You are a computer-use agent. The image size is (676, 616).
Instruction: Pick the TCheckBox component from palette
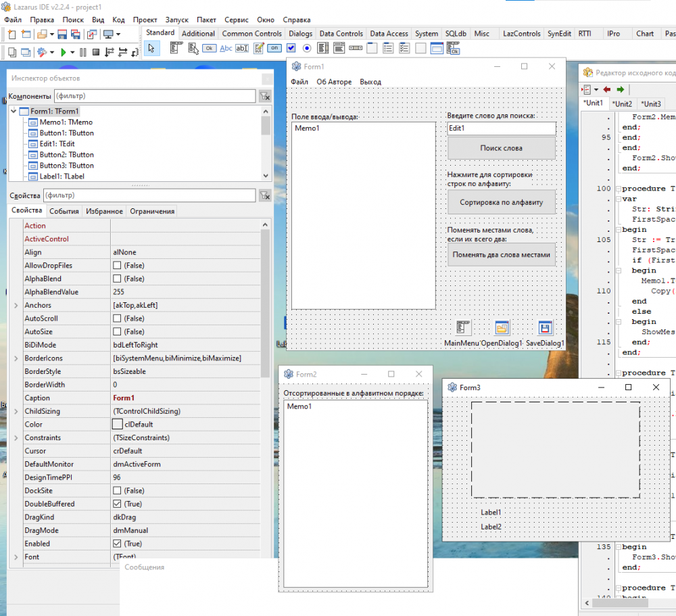coord(291,48)
